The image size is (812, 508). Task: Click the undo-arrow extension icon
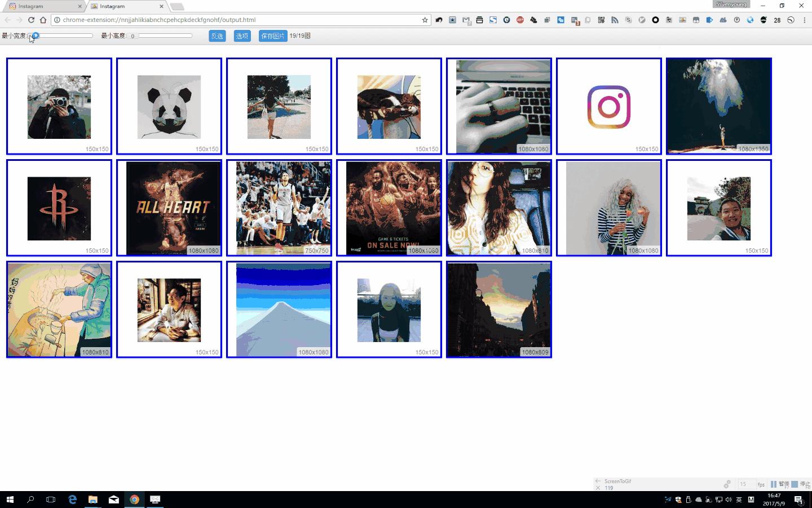[x=439, y=20]
